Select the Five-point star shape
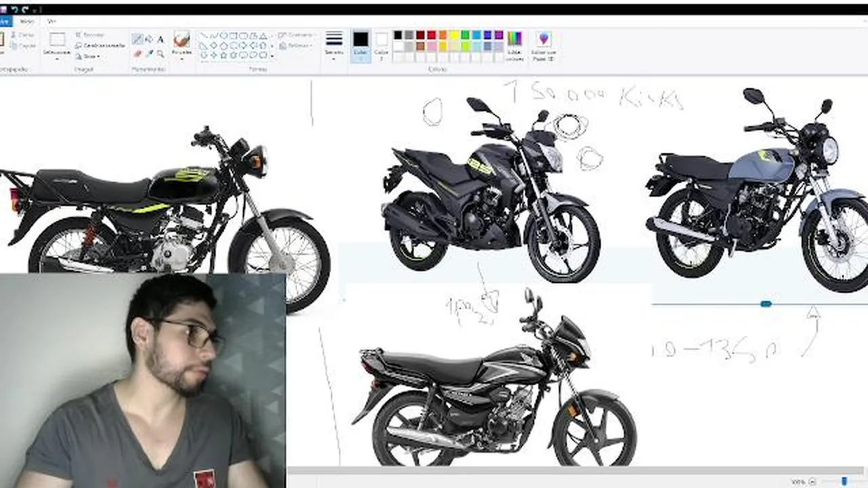Viewport: 868px width, 488px height. (223, 55)
